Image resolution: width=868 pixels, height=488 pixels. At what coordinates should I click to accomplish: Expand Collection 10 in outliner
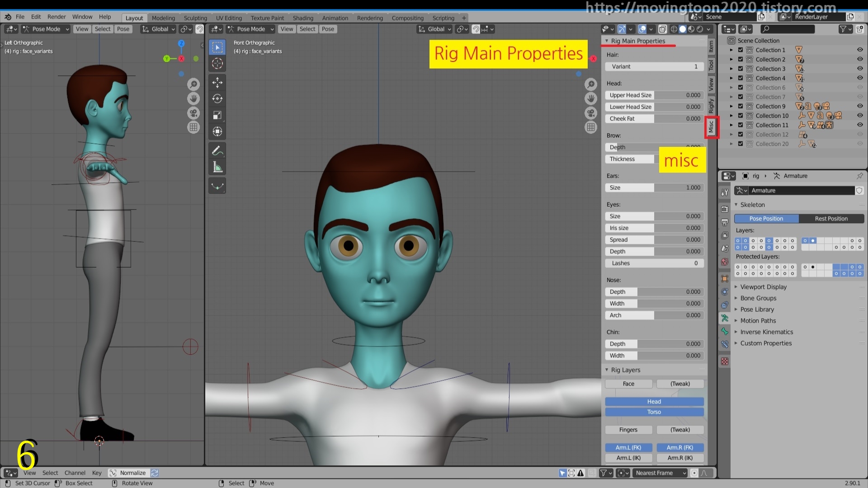click(731, 116)
